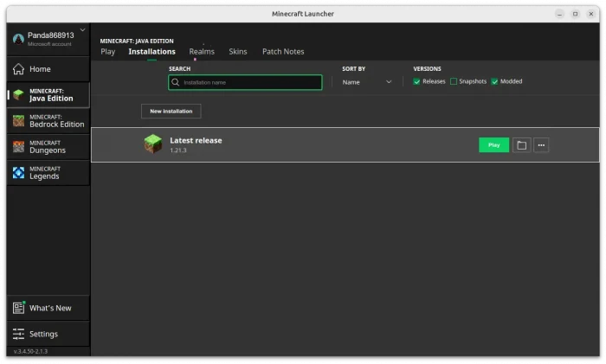This screenshot has height=364, width=606.
Task: Expand the account switcher chevron
Action: coord(82,29)
